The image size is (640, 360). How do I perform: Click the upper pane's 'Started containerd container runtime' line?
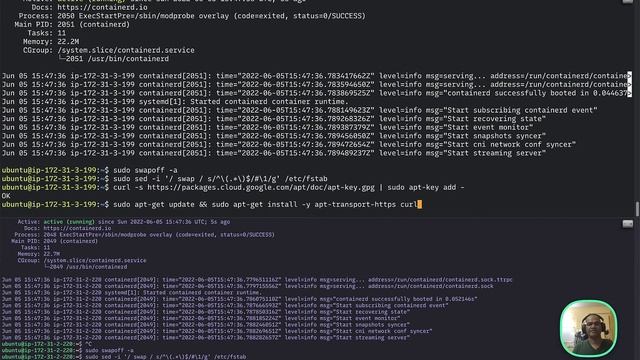176,102
